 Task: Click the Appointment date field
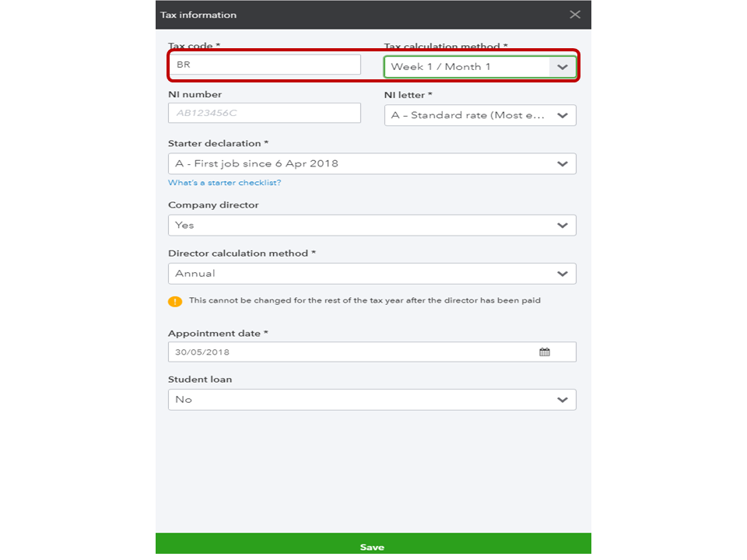tap(350, 352)
